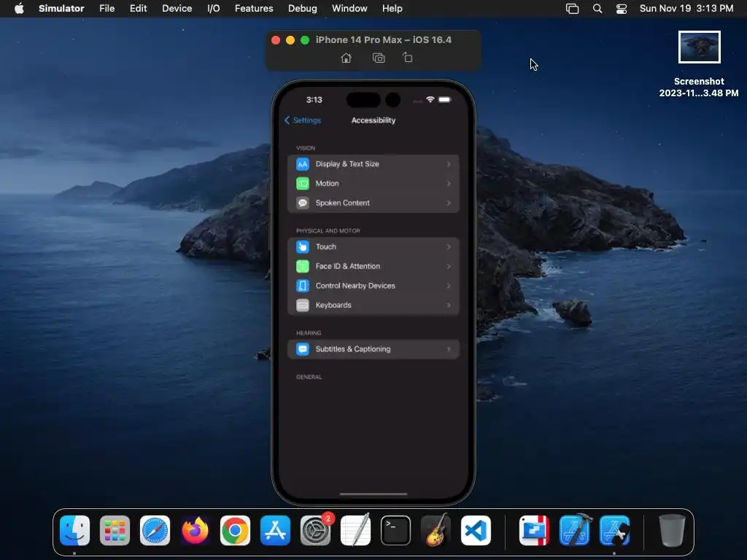Open System Settings with badge in Dock
747x560 pixels.
tap(315, 530)
